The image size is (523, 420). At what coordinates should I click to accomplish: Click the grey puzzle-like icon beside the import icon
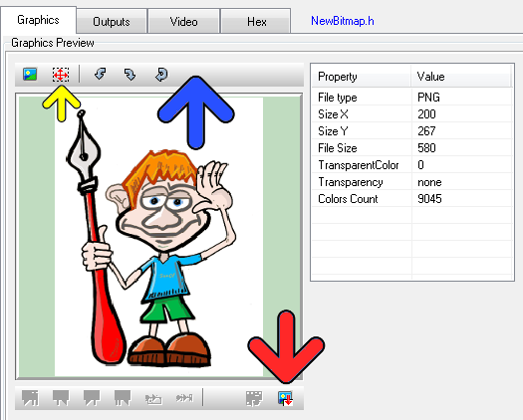coord(254,398)
